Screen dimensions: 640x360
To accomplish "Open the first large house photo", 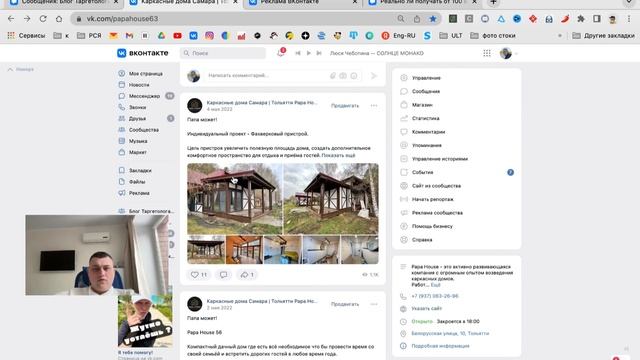I will (234, 199).
